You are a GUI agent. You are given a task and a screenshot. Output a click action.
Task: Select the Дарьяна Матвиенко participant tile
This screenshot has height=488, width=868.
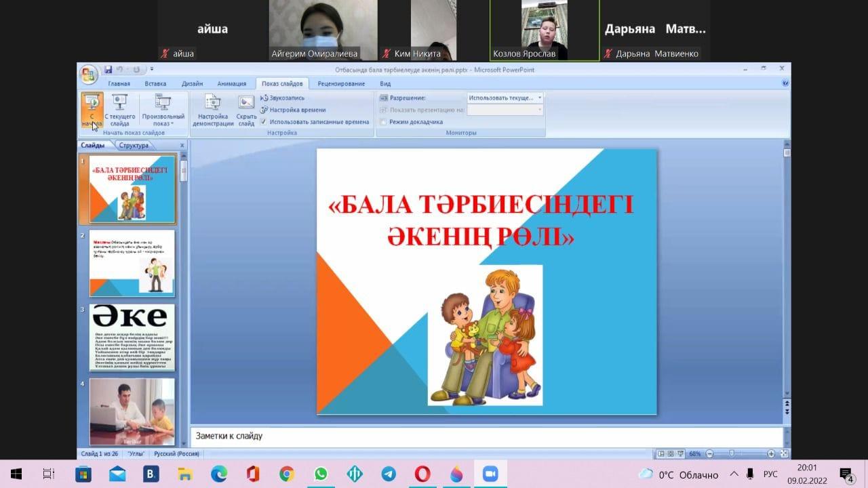[655, 30]
